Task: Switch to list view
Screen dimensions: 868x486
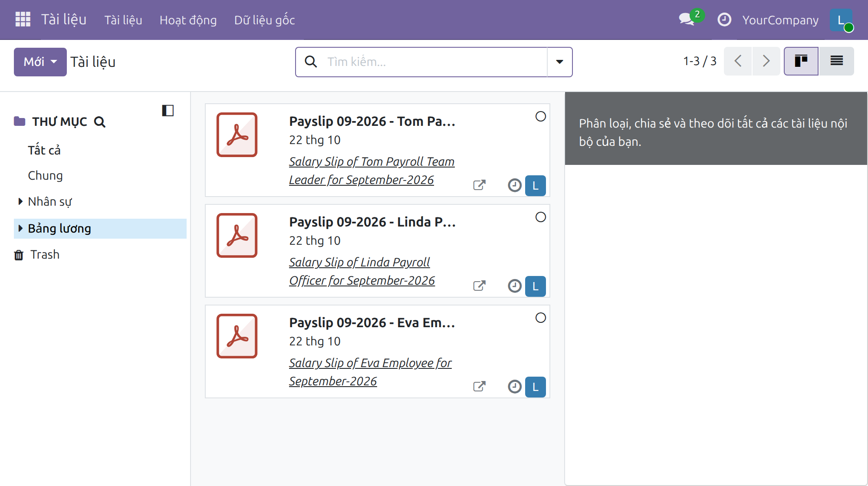Action: [x=836, y=61]
